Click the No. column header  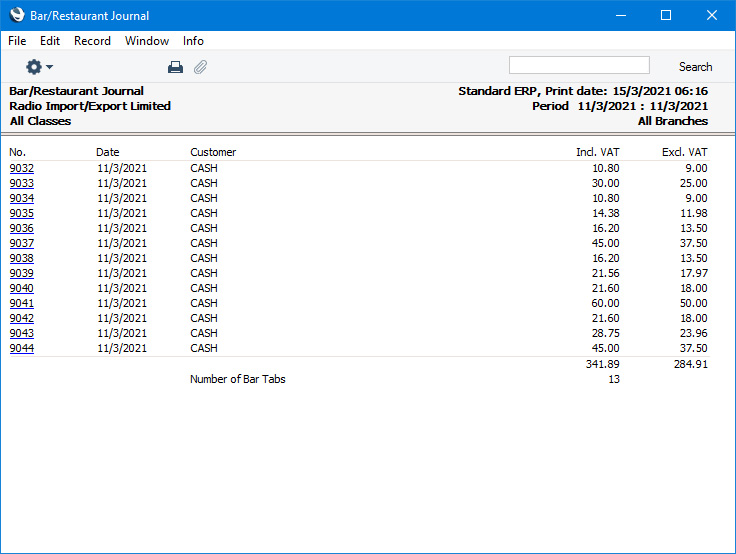(x=17, y=152)
